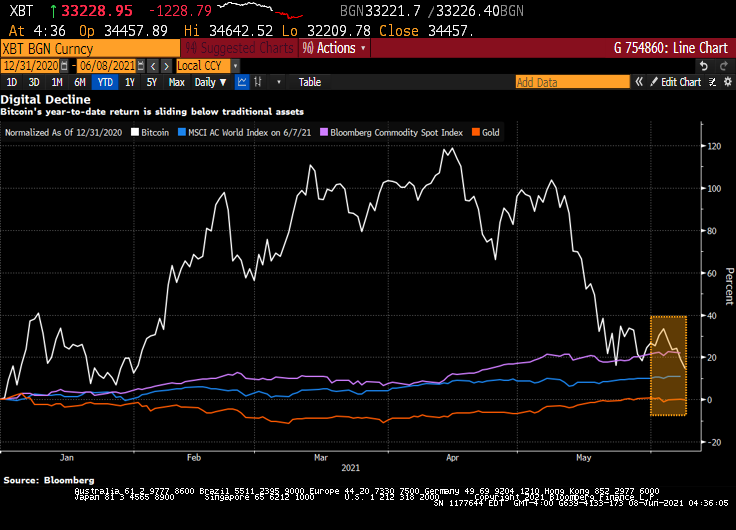The height and width of the screenshot is (530, 736).
Task: Click the Lo 32209.78 value
Action: 326,31
